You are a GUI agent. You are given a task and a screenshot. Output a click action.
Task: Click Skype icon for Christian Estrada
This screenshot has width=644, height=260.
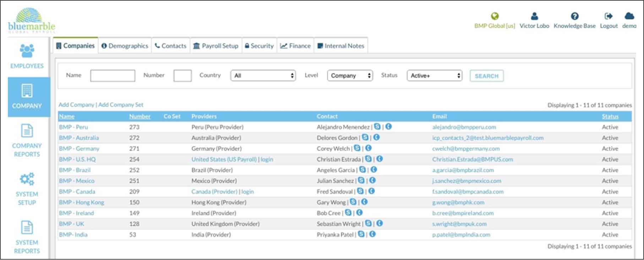click(x=368, y=159)
